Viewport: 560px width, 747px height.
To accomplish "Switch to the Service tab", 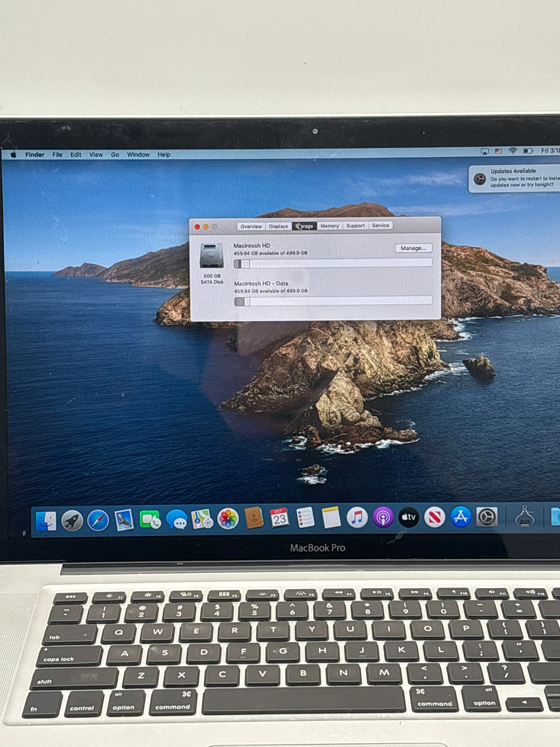I will click(x=381, y=226).
